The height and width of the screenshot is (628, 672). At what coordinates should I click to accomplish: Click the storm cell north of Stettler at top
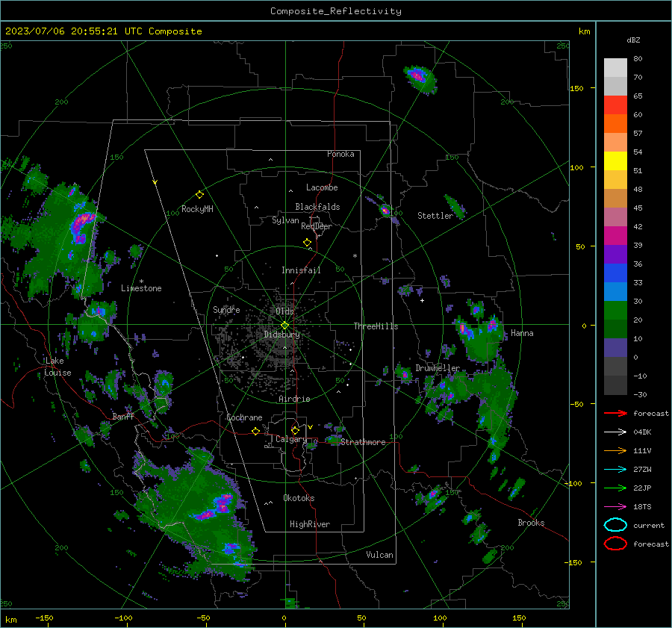pos(420,79)
